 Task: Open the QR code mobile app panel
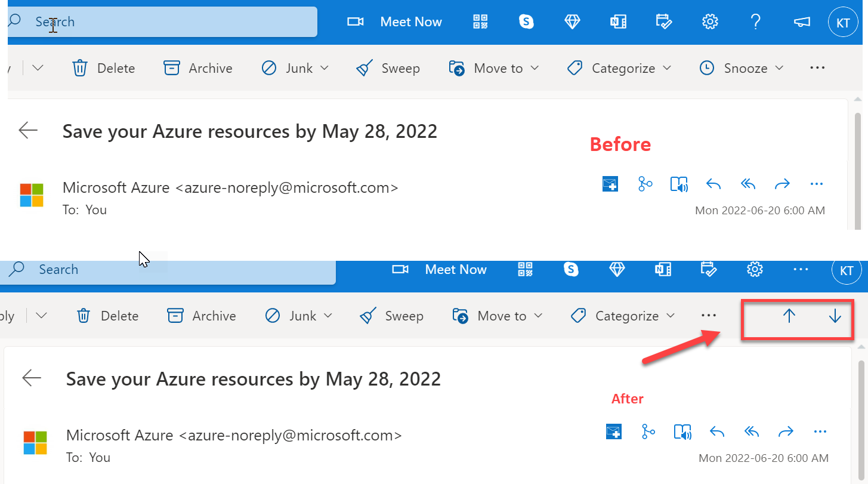(480, 21)
